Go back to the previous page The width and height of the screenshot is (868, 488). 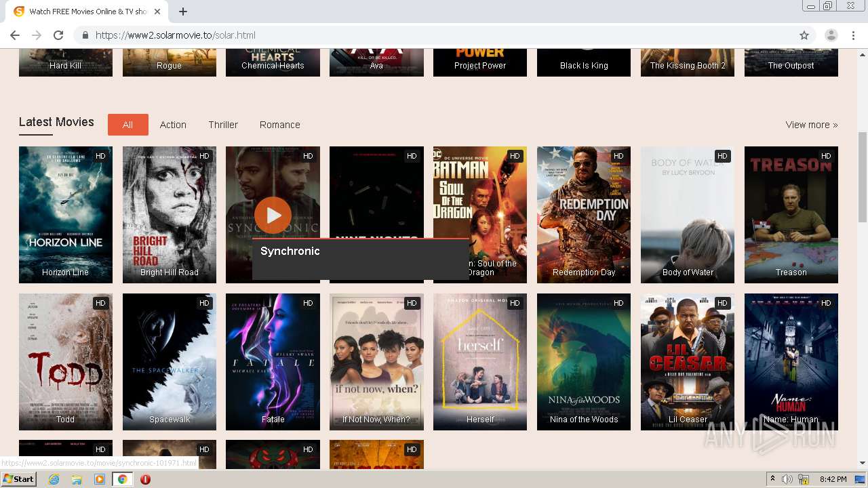click(x=15, y=35)
